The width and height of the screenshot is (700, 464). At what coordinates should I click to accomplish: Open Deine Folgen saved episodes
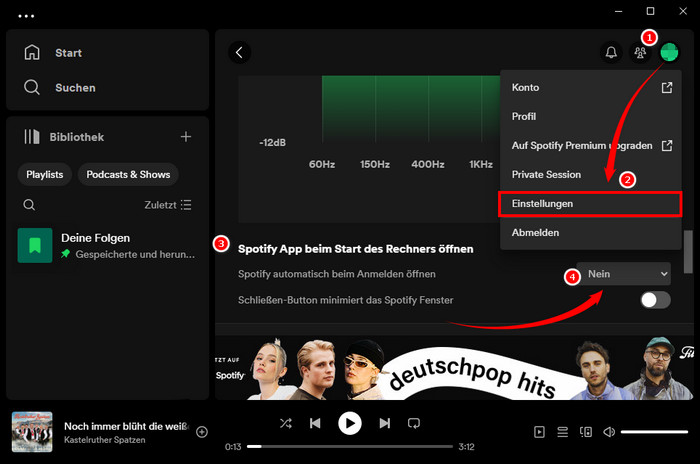tap(107, 246)
